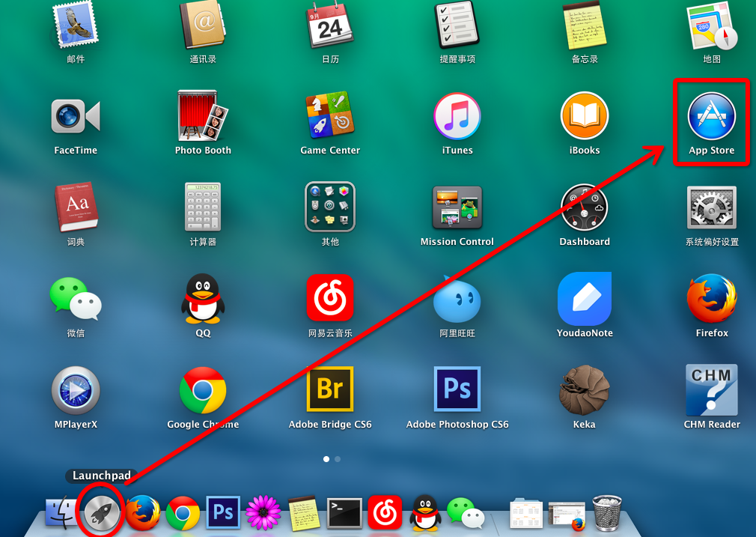Viewport: 756px width, 537px height.
Task: Open the Trash in the Dock
Action: (x=608, y=513)
